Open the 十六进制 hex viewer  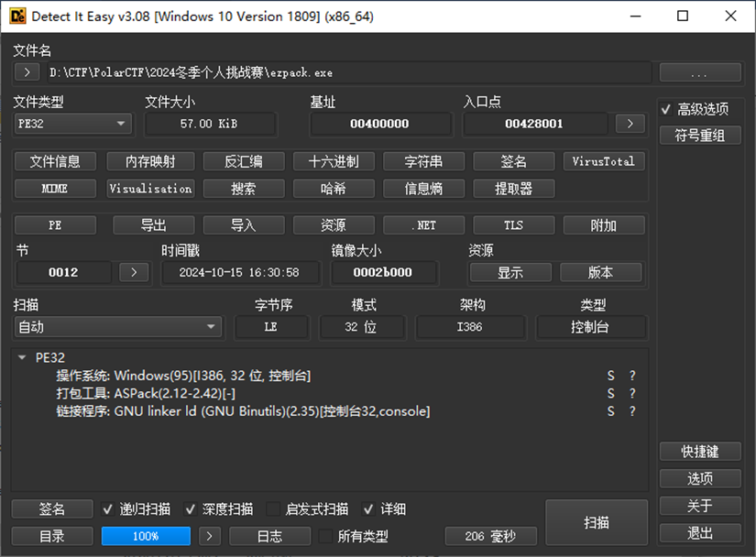[334, 161]
